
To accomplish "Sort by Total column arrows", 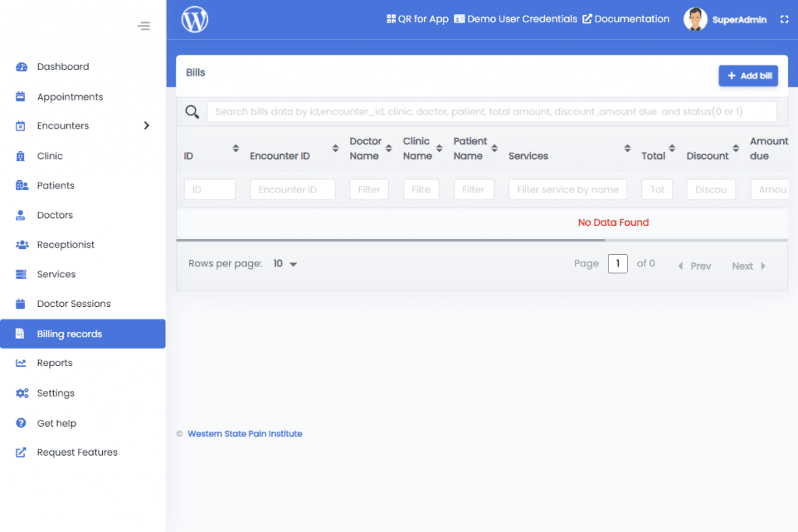I will click(673, 148).
